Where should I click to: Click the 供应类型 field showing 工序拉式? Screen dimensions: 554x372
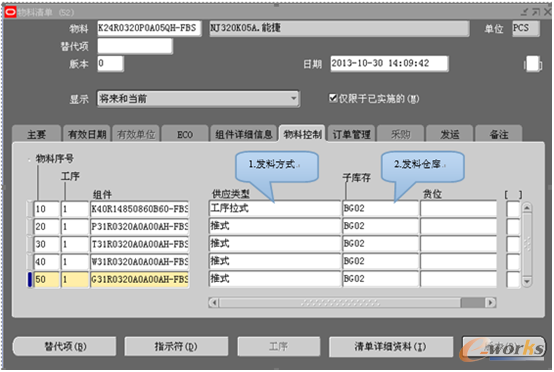pyautogui.click(x=275, y=209)
